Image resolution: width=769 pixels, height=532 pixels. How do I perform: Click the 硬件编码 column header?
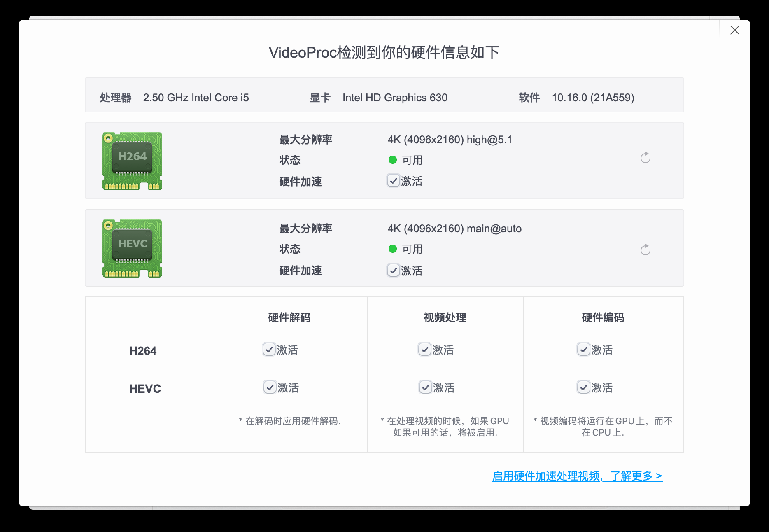(x=603, y=317)
